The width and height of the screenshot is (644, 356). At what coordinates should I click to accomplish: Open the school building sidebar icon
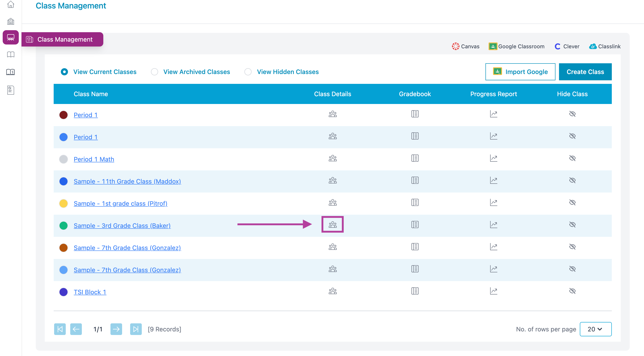pos(11,21)
